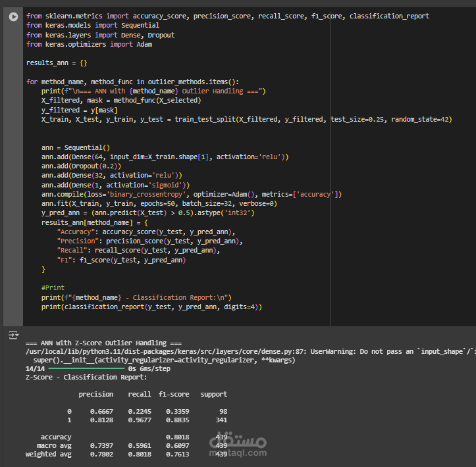476x467 pixels.
Task: Click the macro avg precision 0.7397
Action: click(101, 446)
